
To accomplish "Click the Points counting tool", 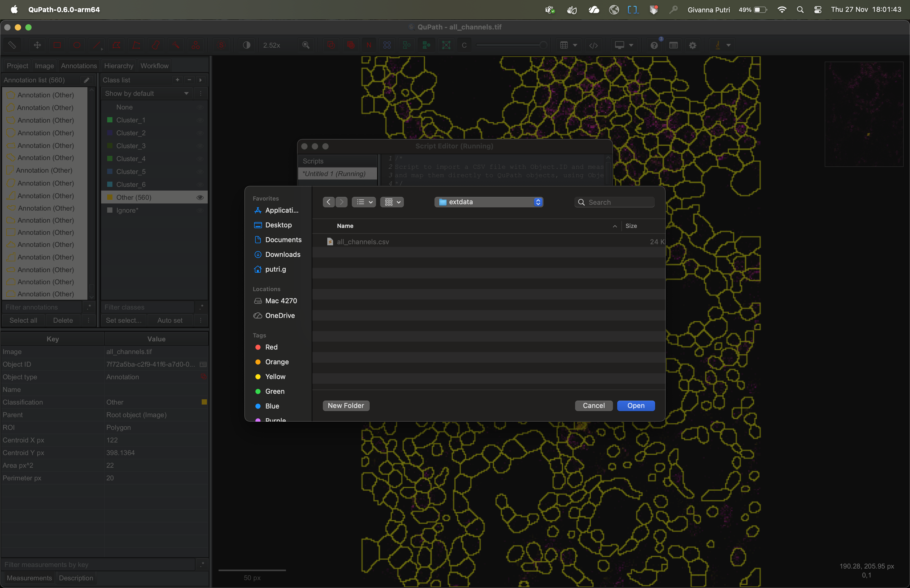I will click(x=196, y=45).
